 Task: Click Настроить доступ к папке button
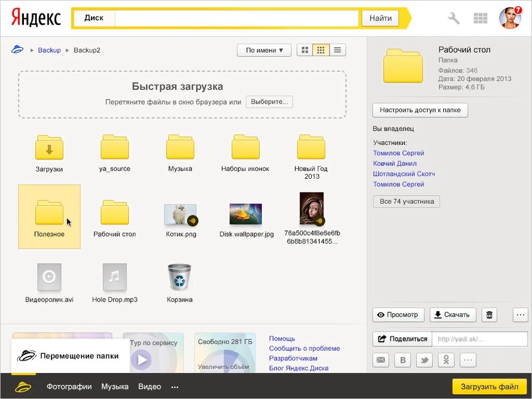point(420,110)
